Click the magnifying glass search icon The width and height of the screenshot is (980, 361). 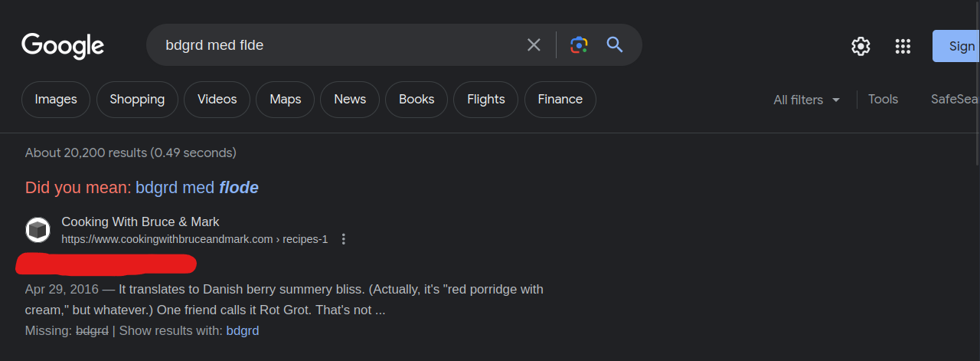[615, 44]
